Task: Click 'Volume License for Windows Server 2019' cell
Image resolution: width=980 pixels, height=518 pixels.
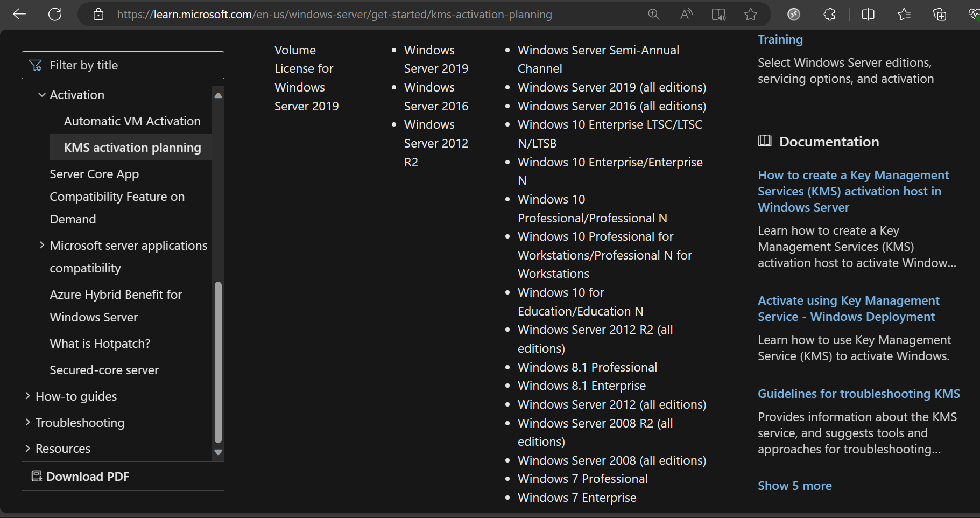Action: point(307,78)
